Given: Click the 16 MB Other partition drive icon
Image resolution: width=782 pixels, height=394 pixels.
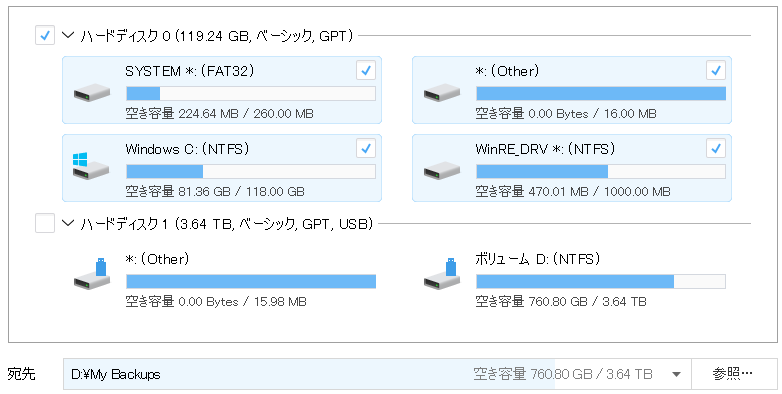Looking at the screenshot, I should (442, 93).
